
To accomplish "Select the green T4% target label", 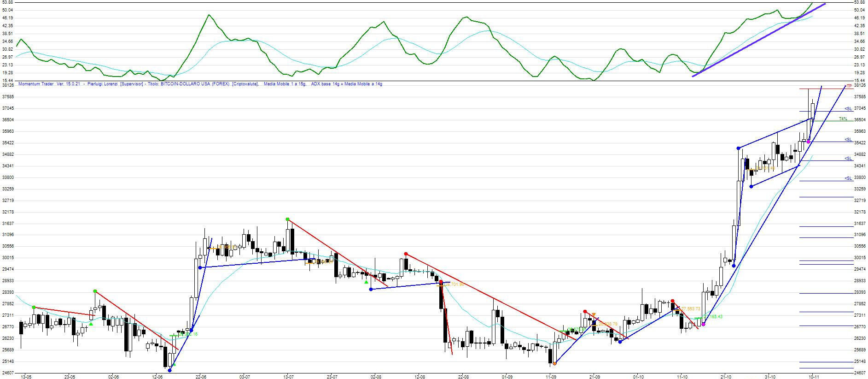I will tap(843, 119).
